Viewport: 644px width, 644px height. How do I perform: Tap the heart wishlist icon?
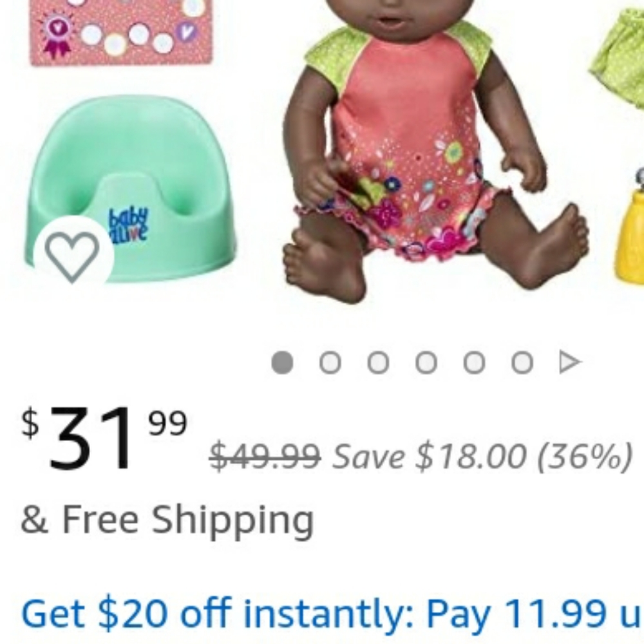[x=73, y=257]
